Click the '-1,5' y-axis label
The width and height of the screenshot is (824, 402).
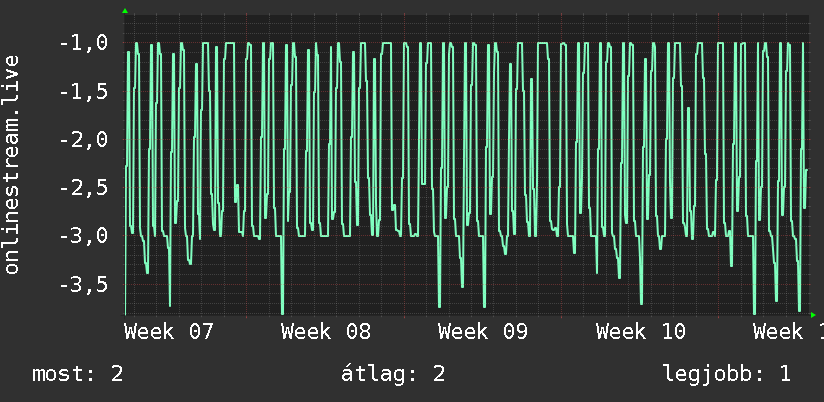[x=84, y=91]
